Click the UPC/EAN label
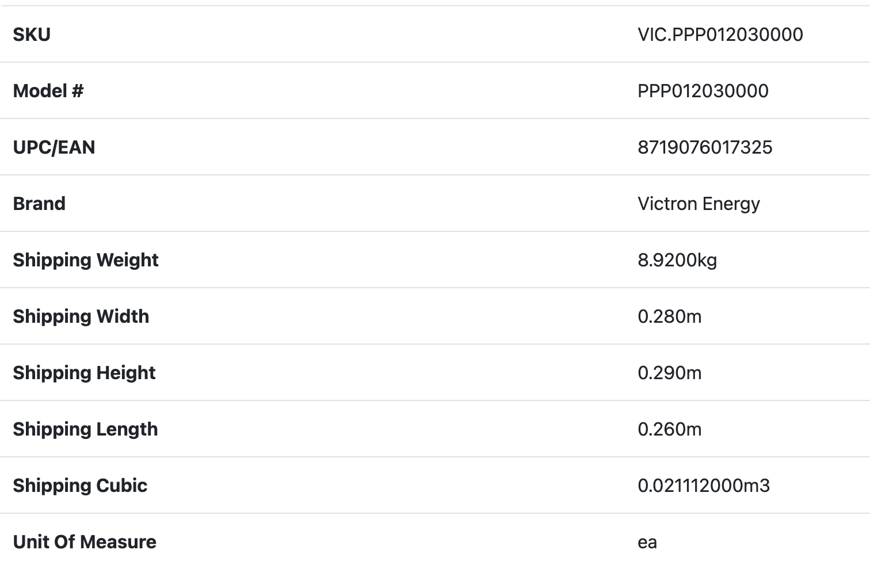This screenshot has height=588, width=870. pos(54,147)
